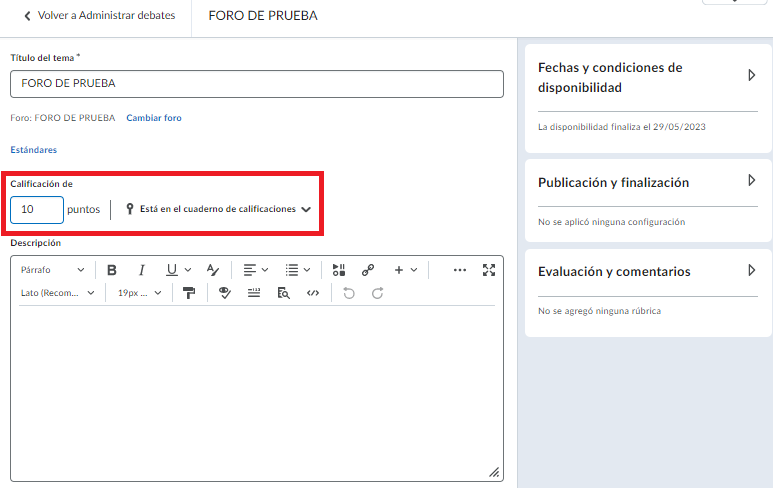
Task: Open the Lato font family dropdown
Action: tap(58, 293)
